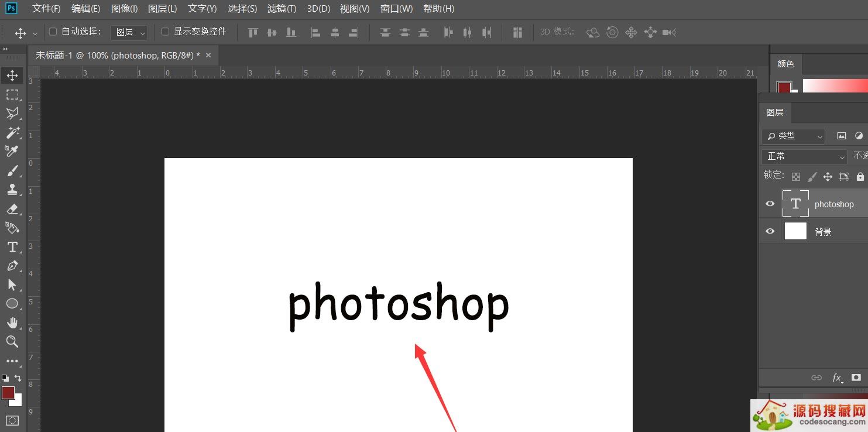Align horizontal centers in options bar
This screenshot has height=432, width=868.
335,33
